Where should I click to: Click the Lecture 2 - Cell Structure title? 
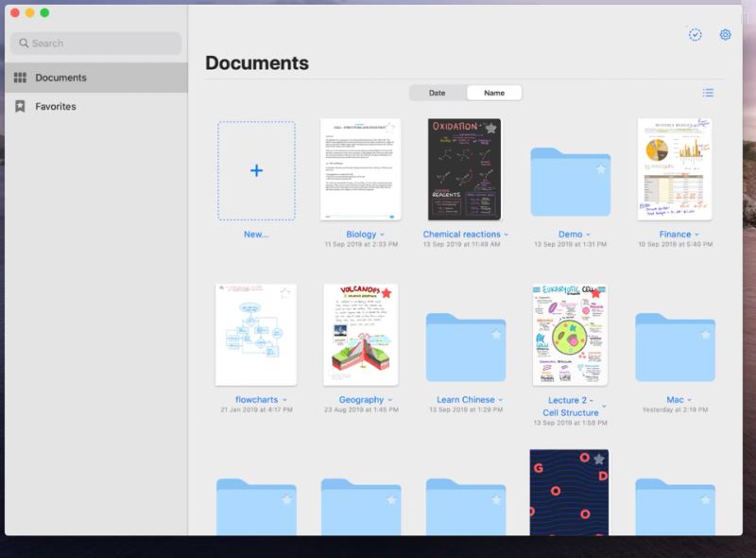click(x=570, y=407)
